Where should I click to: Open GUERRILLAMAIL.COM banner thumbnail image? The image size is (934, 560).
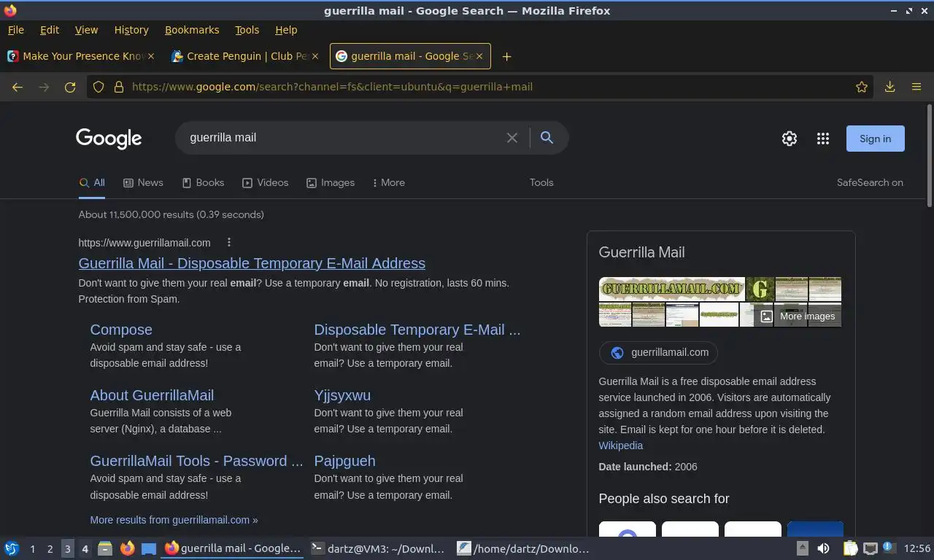[671, 289]
